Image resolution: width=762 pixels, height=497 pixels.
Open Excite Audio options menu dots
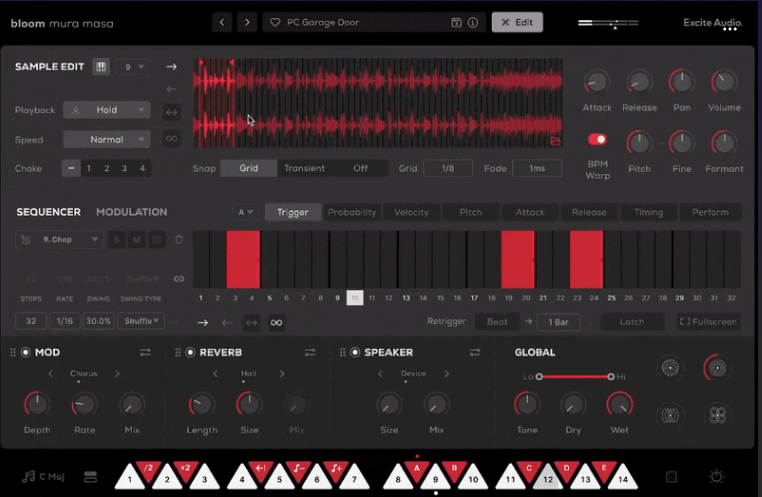tap(729, 29)
